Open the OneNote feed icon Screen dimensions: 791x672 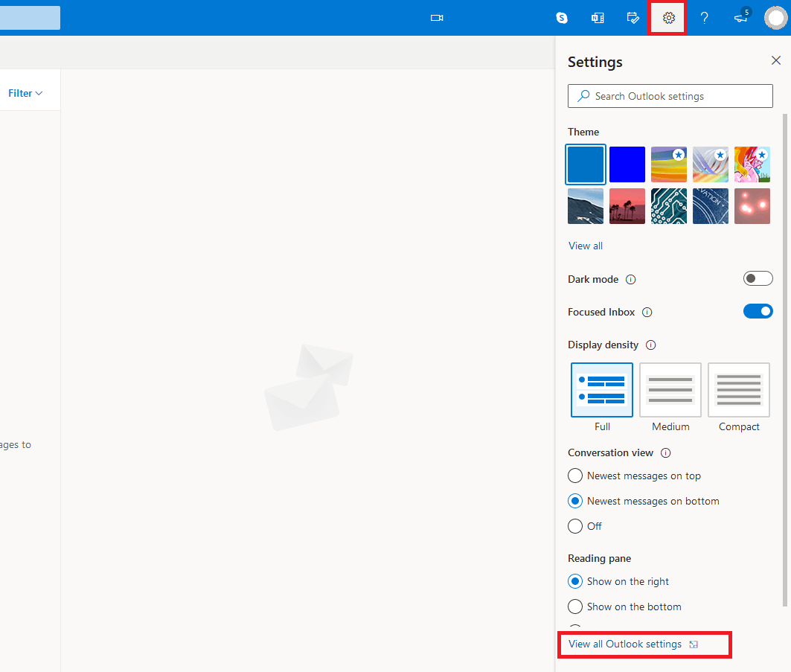[598, 18]
